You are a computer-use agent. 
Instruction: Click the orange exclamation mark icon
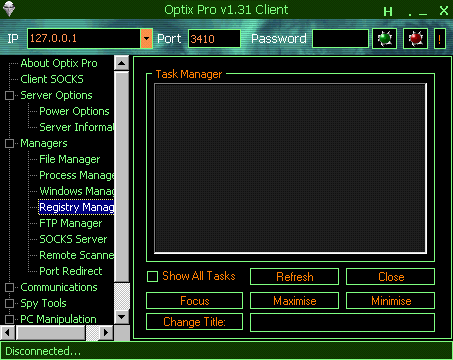tap(440, 39)
